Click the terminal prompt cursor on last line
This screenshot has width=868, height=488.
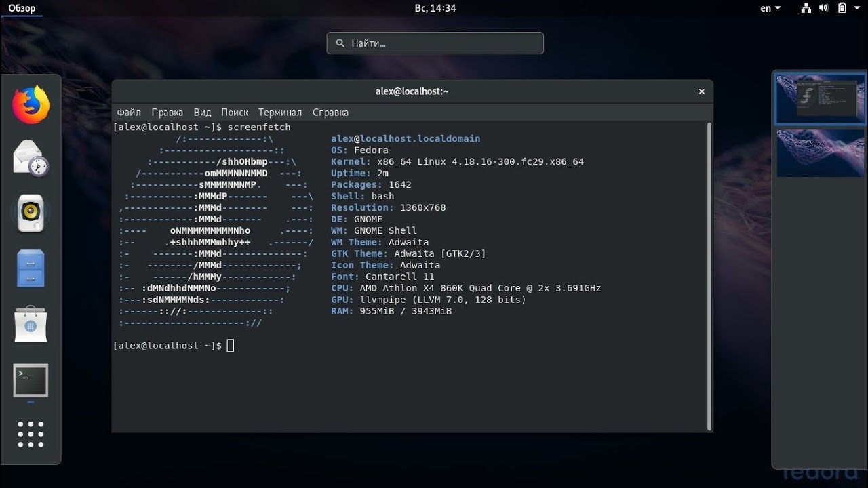pos(231,346)
